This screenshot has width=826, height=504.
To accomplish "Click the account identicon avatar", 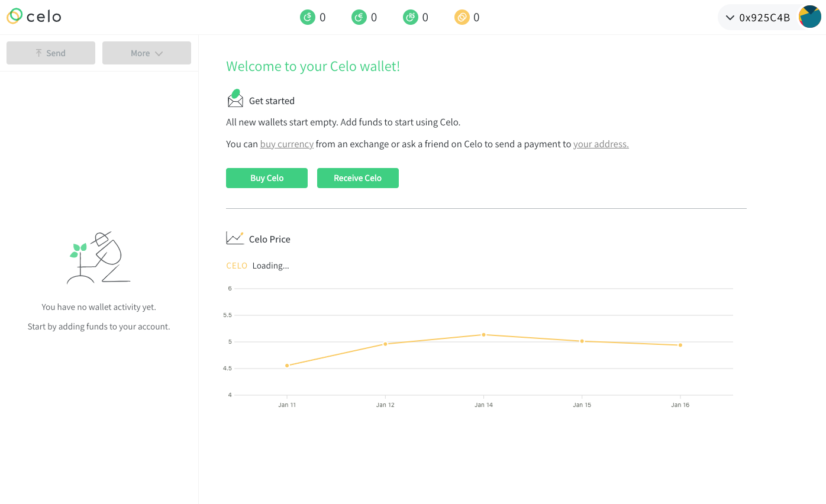I will pos(809,17).
